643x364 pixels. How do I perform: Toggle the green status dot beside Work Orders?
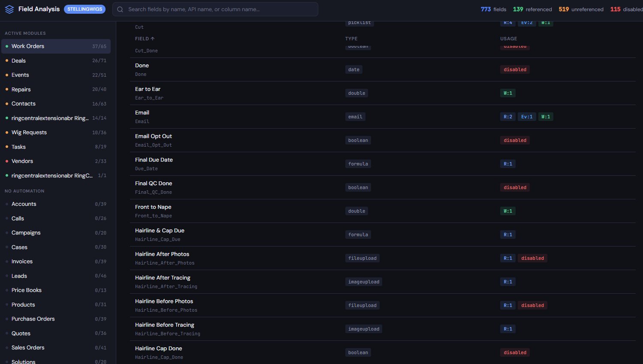tap(6, 46)
